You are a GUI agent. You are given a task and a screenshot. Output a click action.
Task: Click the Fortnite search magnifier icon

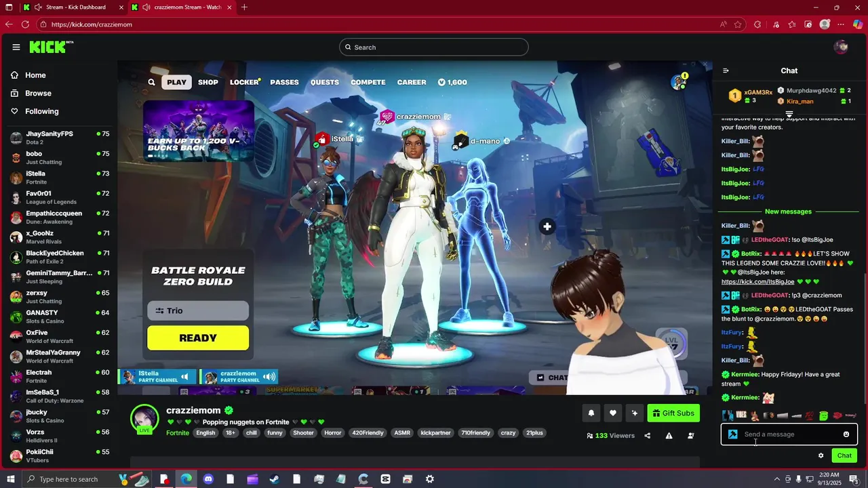tap(152, 82)
